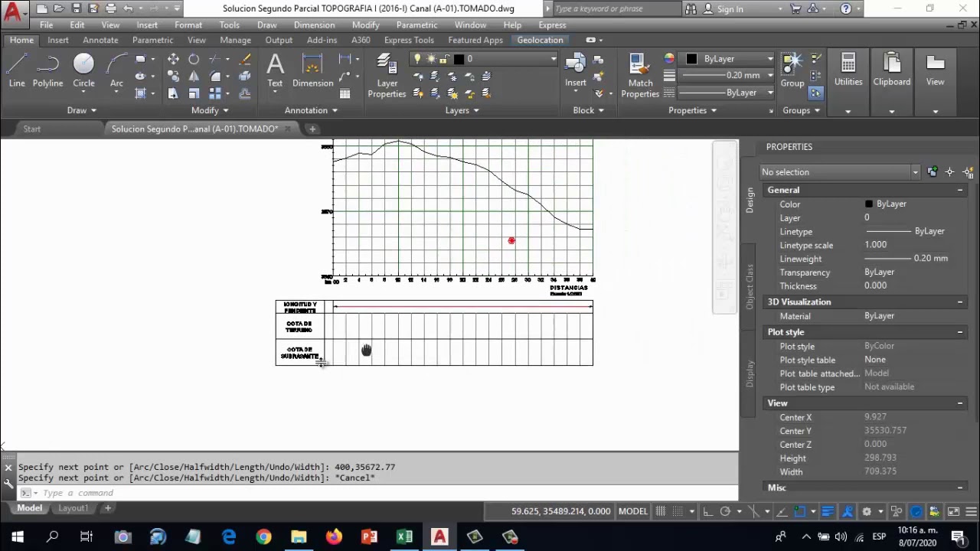This screenshot has height=551, width=980.
Task: Select the Polyline tool
Action: pyautogui.click(x=47, y=71)
